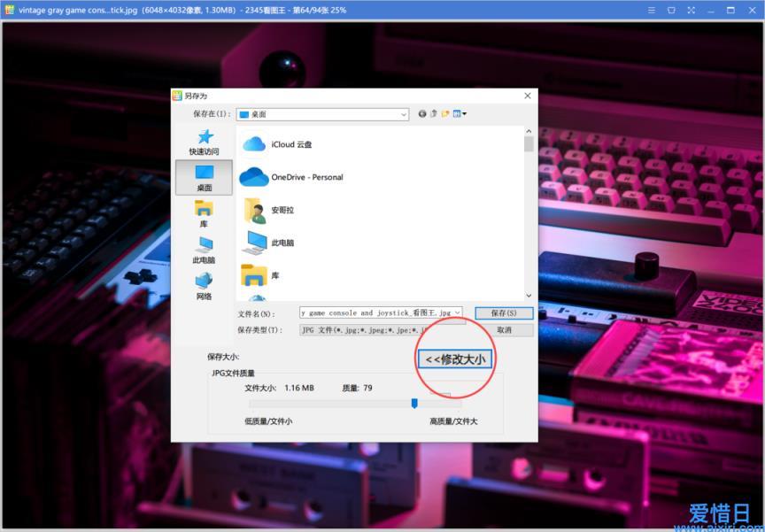
Task: Click the back navigation icon in dialog toolbar
Action: tap(422, 114)
